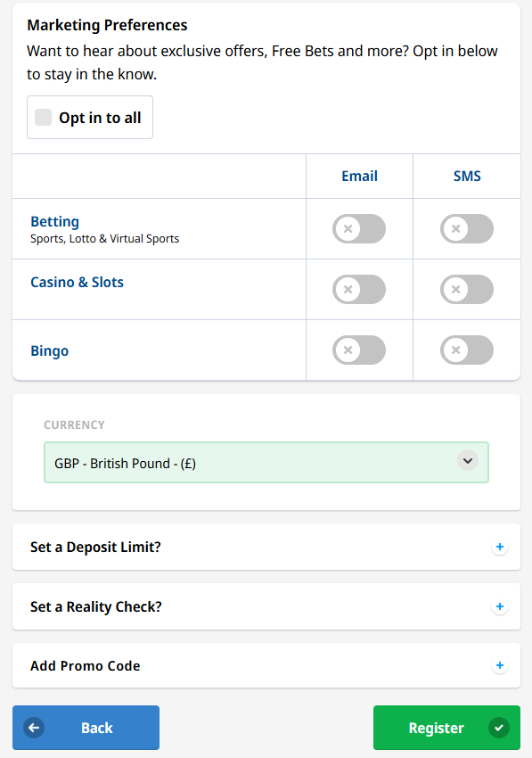Select the Email column header
This screenshot has width=532, height=758.
click(x=359, y=176)
